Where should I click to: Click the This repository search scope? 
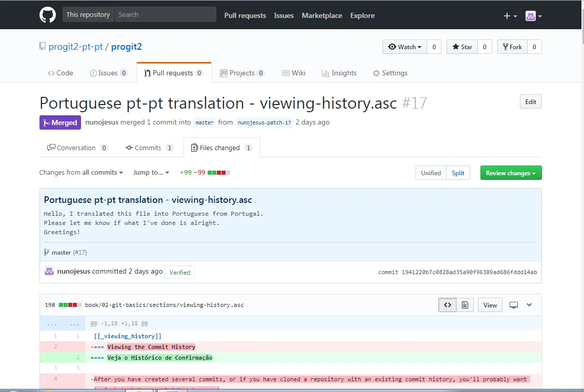click(x=88, y=14)
